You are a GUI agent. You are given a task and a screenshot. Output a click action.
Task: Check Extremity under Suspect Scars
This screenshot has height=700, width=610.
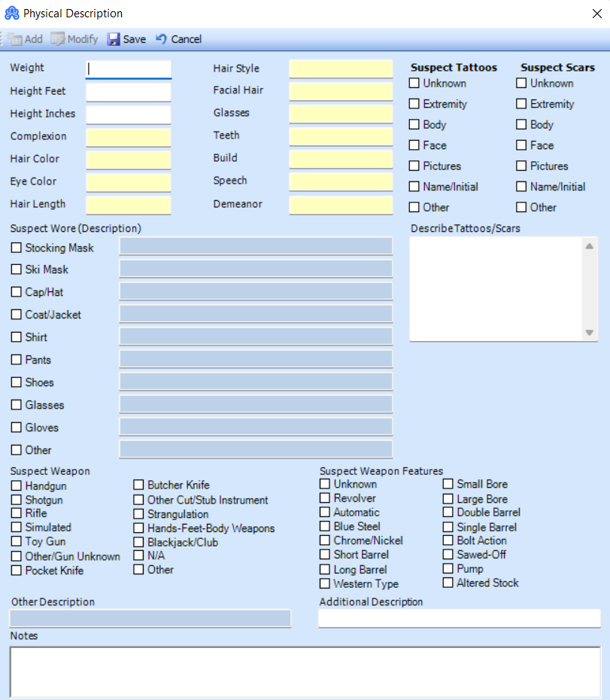coord(520,105)
